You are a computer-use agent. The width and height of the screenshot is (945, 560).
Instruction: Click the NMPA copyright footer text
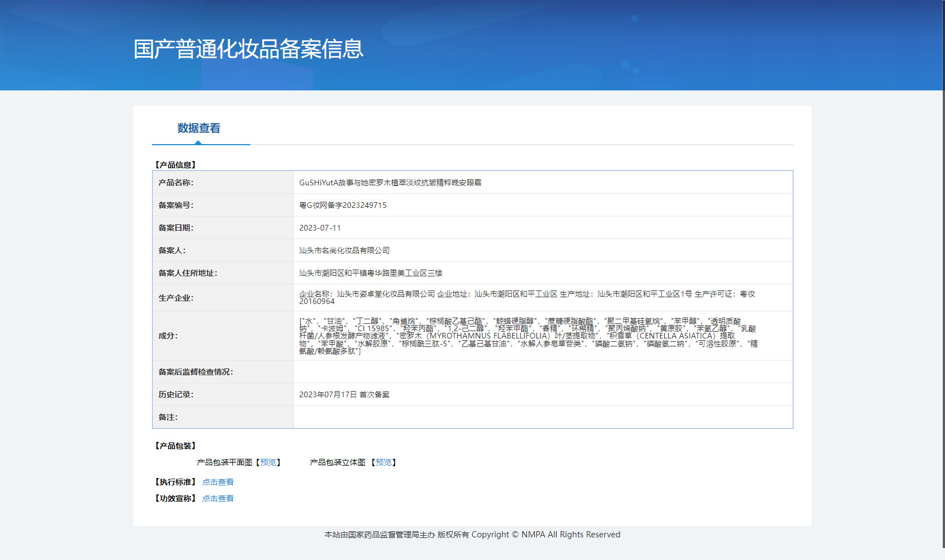[x=472, y=535]
